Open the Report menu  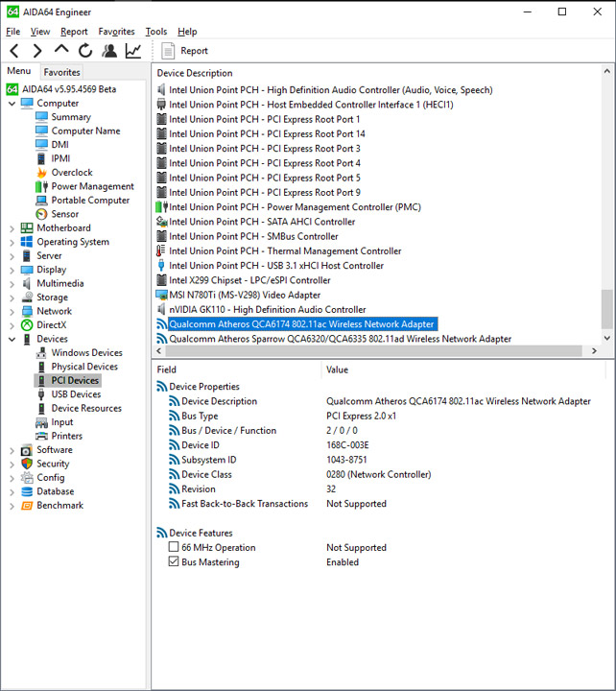(74, 32)
